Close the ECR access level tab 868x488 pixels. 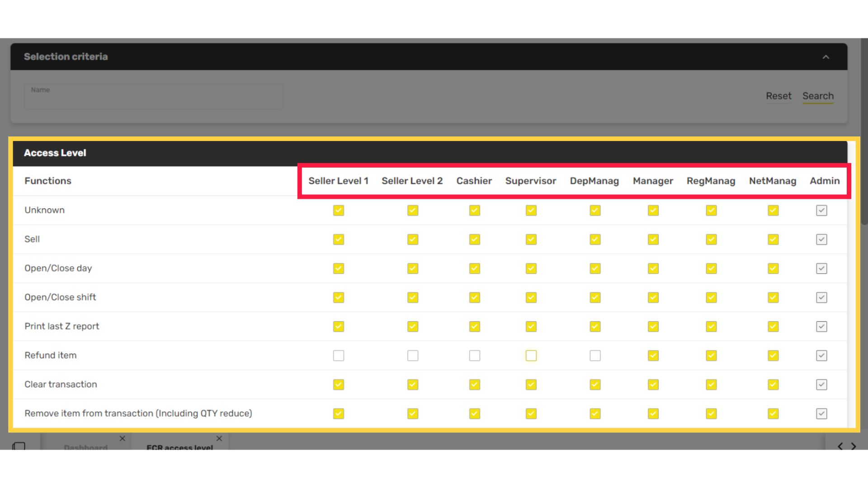point(219,438)
